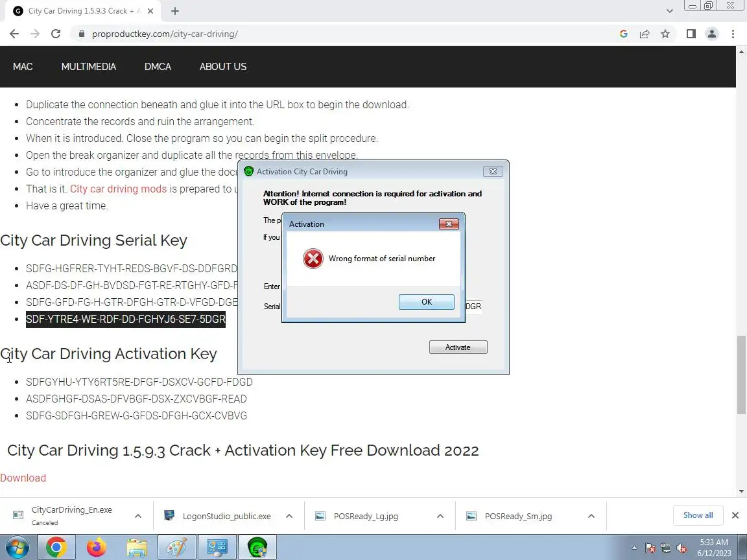Viewport: 747px width, 560px height.
Task: Click the error icon in Activation dialog
Action: (x=313, y=259)
